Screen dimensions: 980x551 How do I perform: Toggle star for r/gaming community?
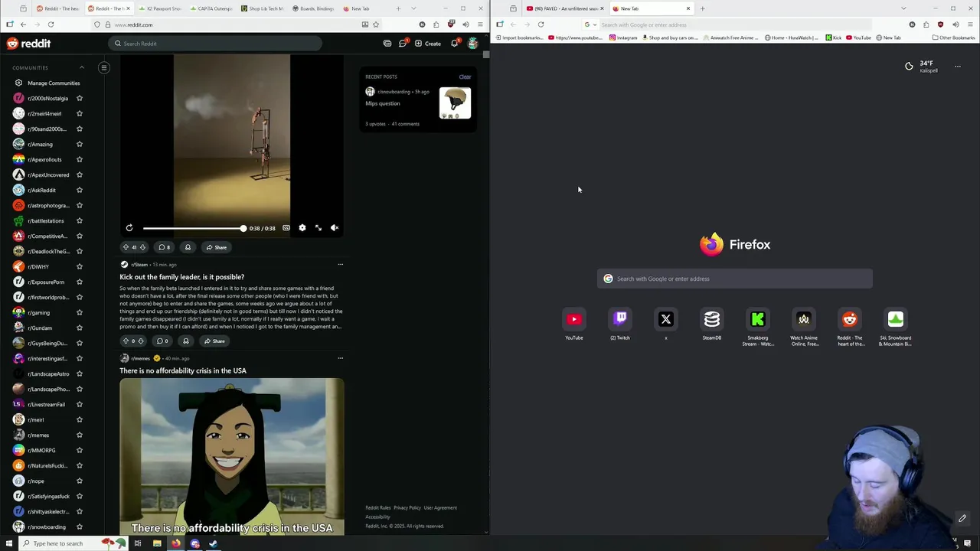(79, 312)
